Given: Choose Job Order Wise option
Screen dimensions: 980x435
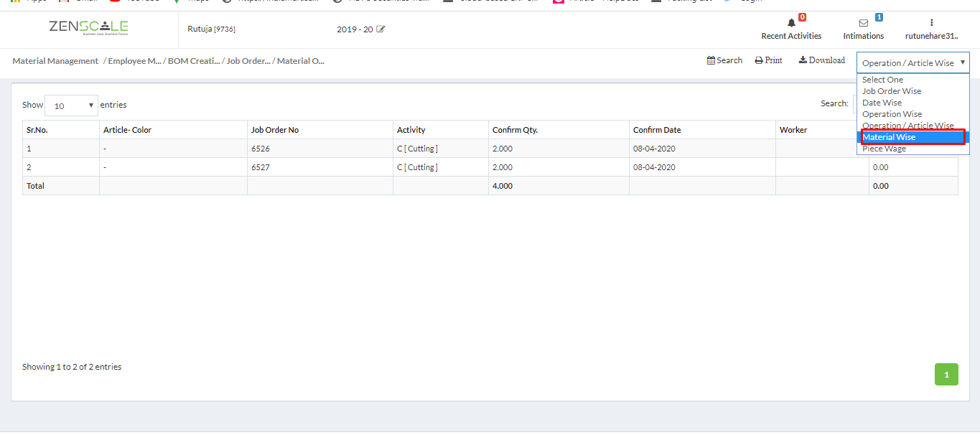Looking at the screenshot, I should coord(913,91).
